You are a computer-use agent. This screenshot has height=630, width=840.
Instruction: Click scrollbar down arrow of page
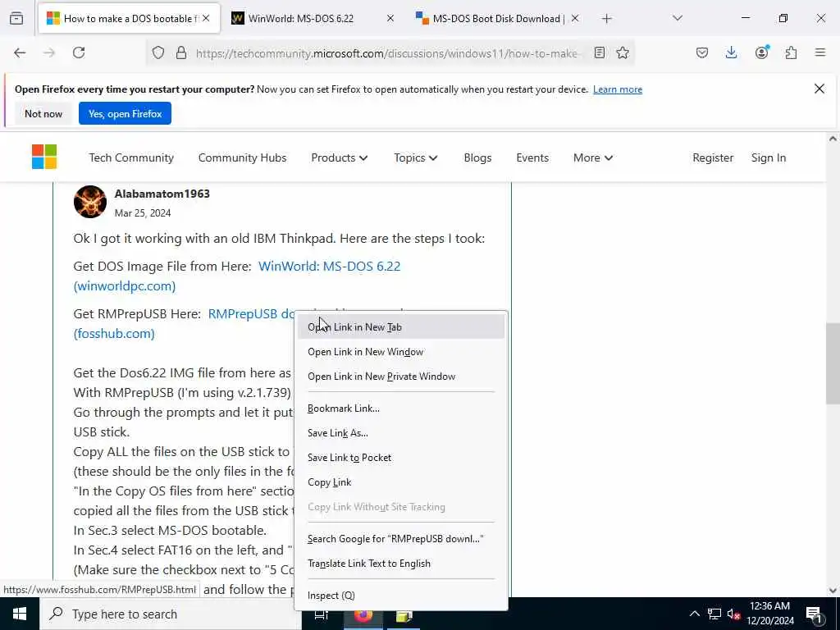[833, 591]
